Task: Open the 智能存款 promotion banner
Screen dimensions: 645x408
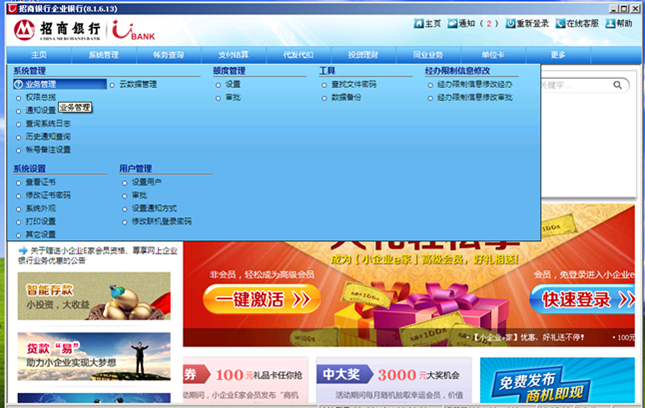Action: [94, 296]
